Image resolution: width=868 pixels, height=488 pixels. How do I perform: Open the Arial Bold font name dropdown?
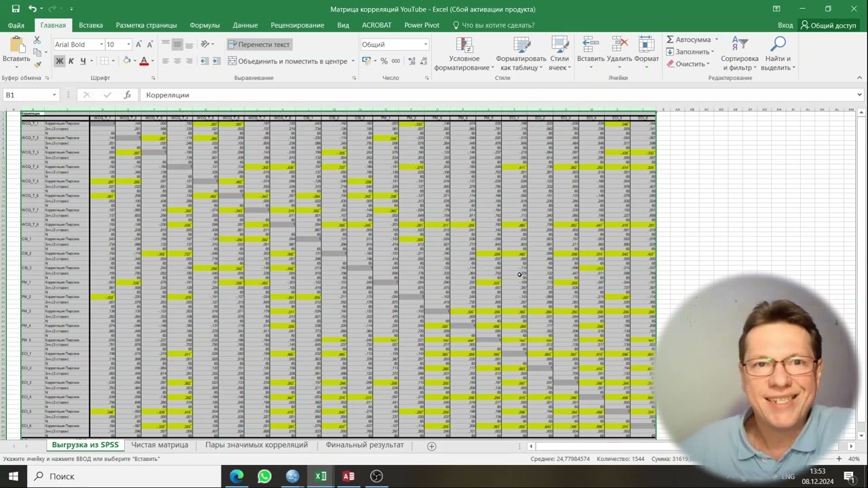click(101, 45)
